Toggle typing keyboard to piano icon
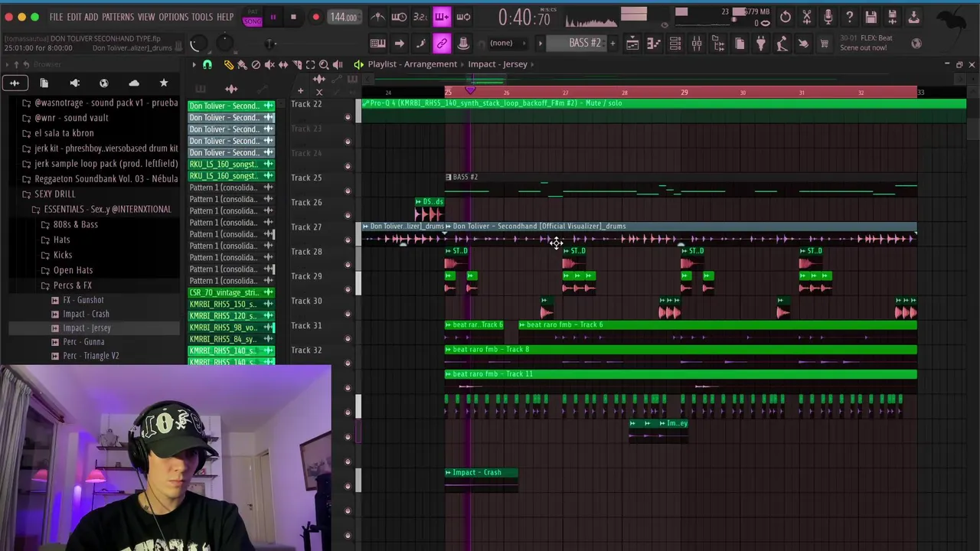980x551 pixels. [377, 44]
